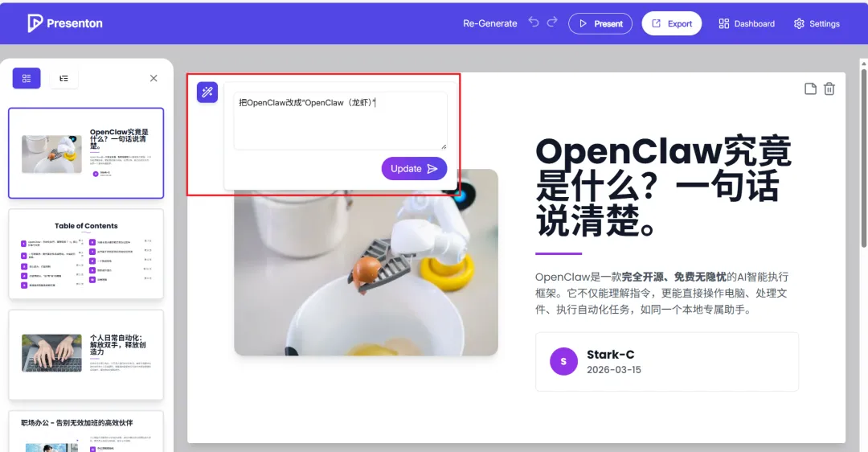
Task: Click the Presenton logo
Action: tap(65, 23)
